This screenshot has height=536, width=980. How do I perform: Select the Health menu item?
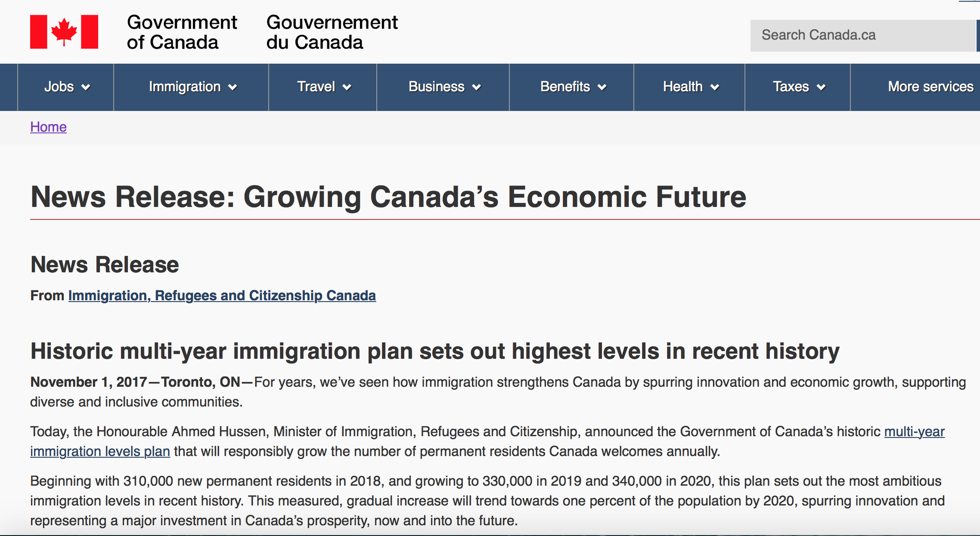(682, 87)
